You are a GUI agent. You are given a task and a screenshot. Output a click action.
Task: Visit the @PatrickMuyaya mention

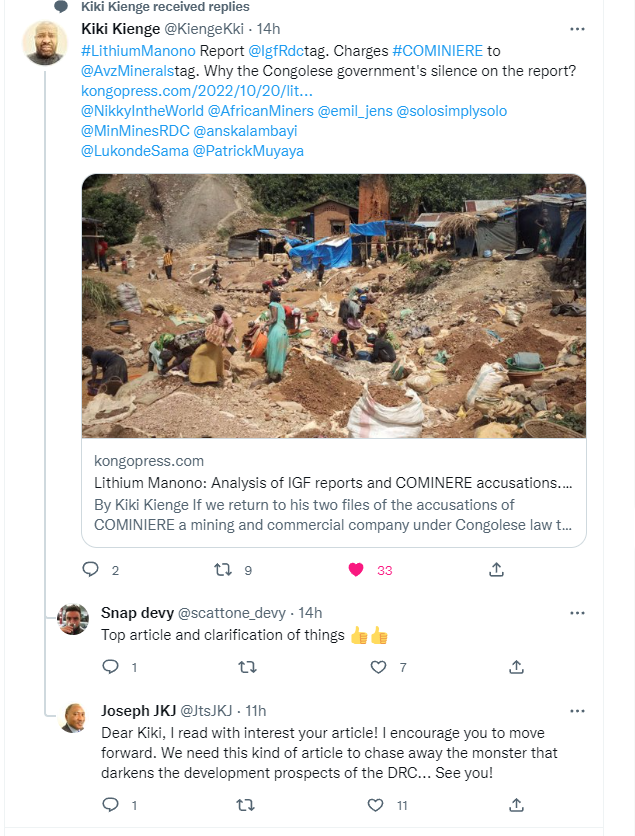tap(247, 151)
